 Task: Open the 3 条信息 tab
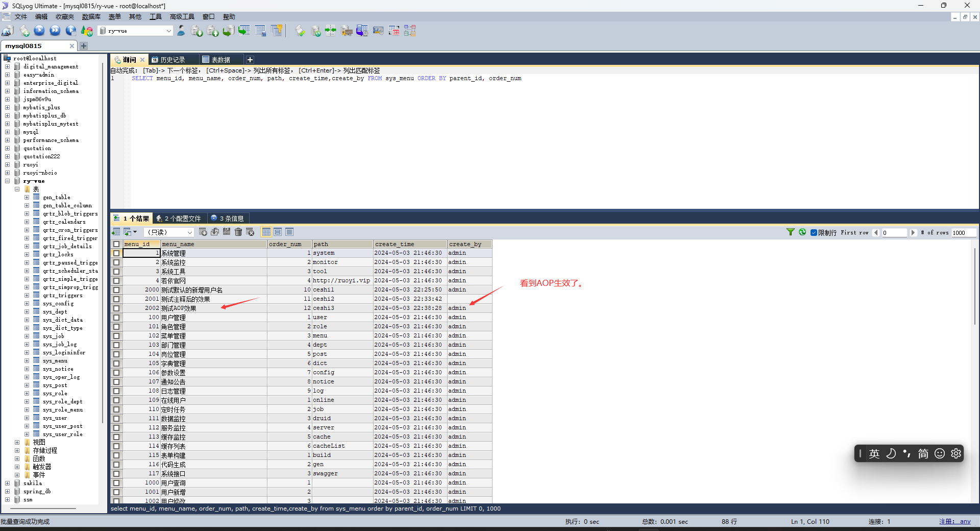coord(228,219)
